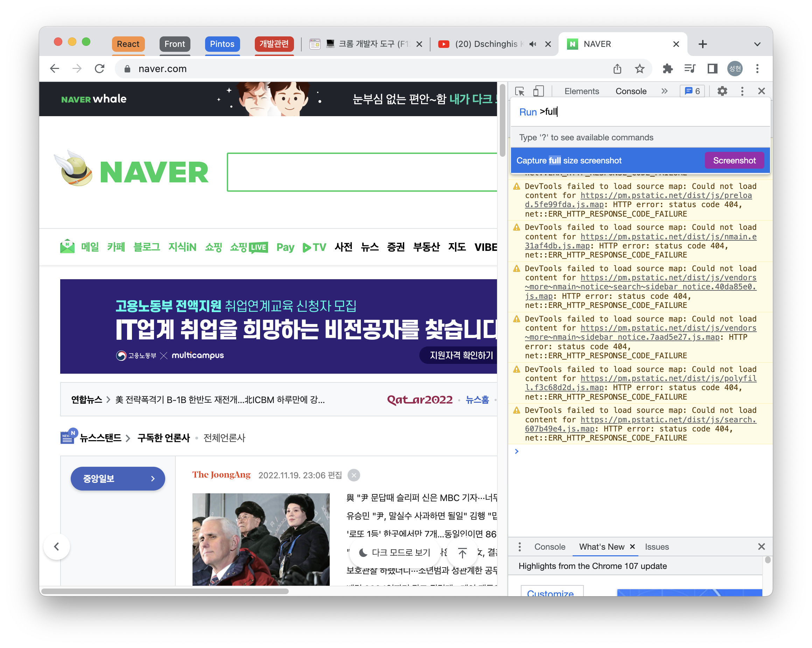Mute the YouTube Dschinghis tab audio

pos(533,44)
